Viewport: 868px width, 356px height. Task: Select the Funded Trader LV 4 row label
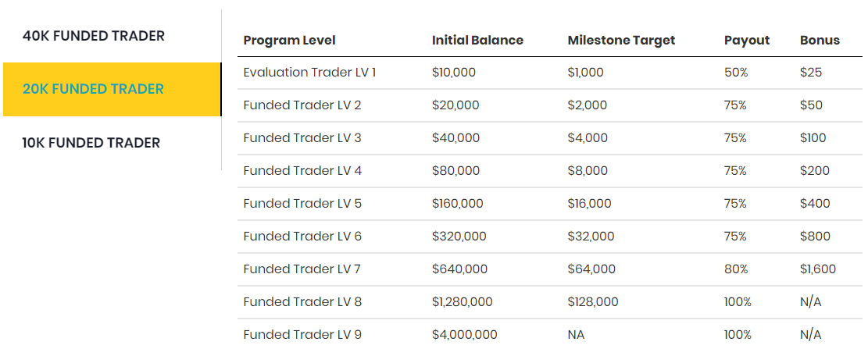pos(302,171)
